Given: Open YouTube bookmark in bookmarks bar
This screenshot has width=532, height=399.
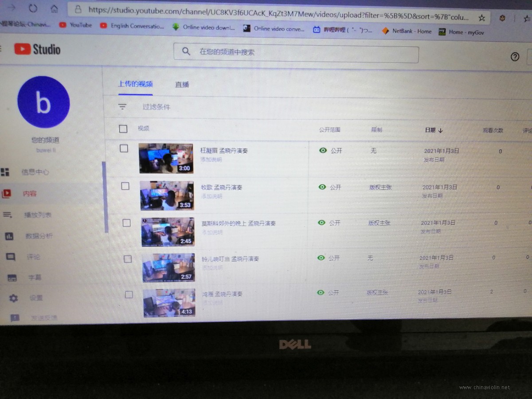Looking at the screenshot, I should (76, 25).
